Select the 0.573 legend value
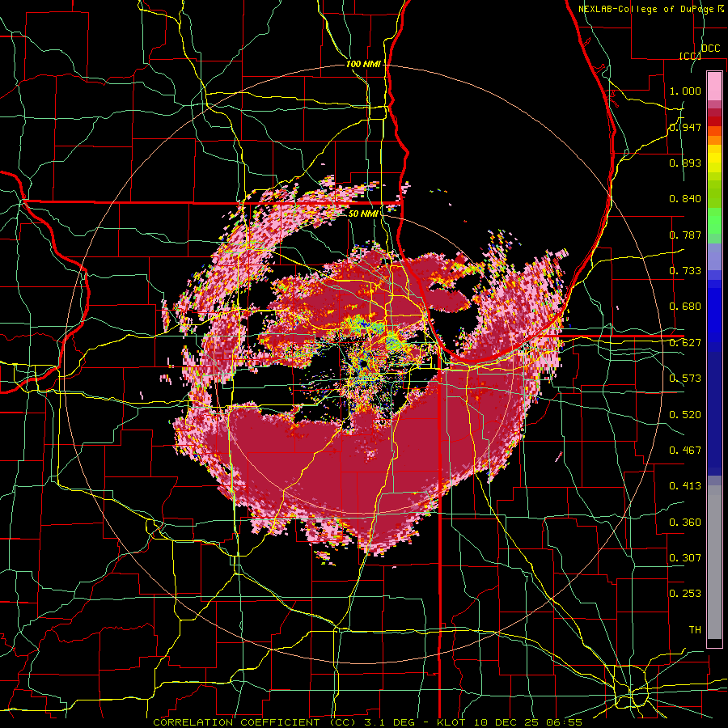Screen dimensions: 728x728 [x=685, y=379]
